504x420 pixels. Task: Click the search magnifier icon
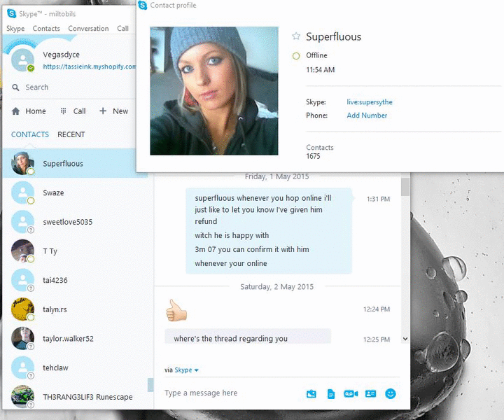tap(15, 87)
